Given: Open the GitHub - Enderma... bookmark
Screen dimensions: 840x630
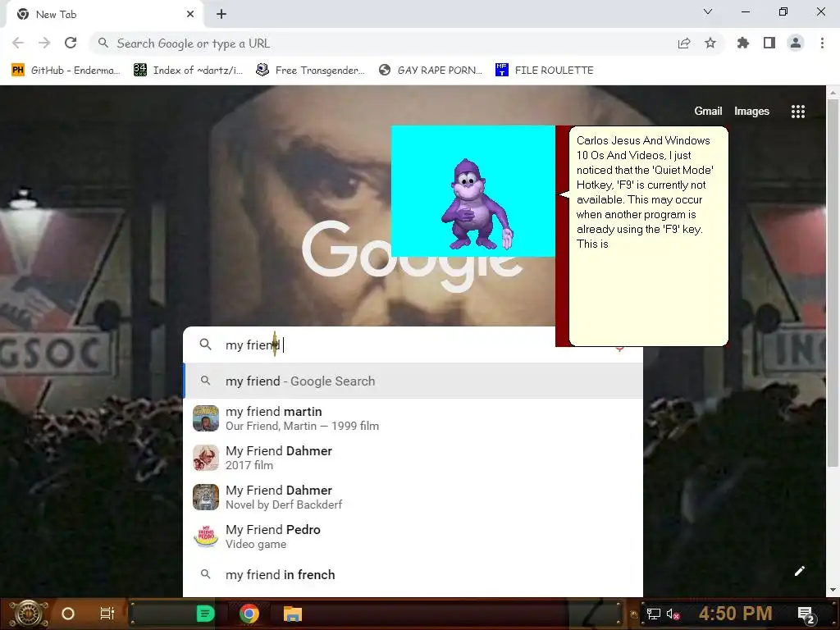Looking at the screenshot, I should (66, 71).
